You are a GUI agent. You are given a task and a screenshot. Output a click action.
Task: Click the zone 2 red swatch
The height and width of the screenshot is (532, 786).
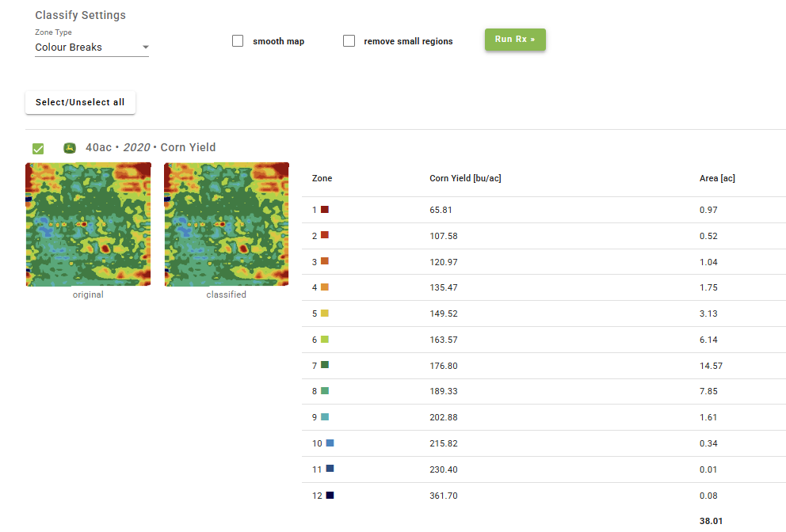pyautogui.click(x=325, y=235)
